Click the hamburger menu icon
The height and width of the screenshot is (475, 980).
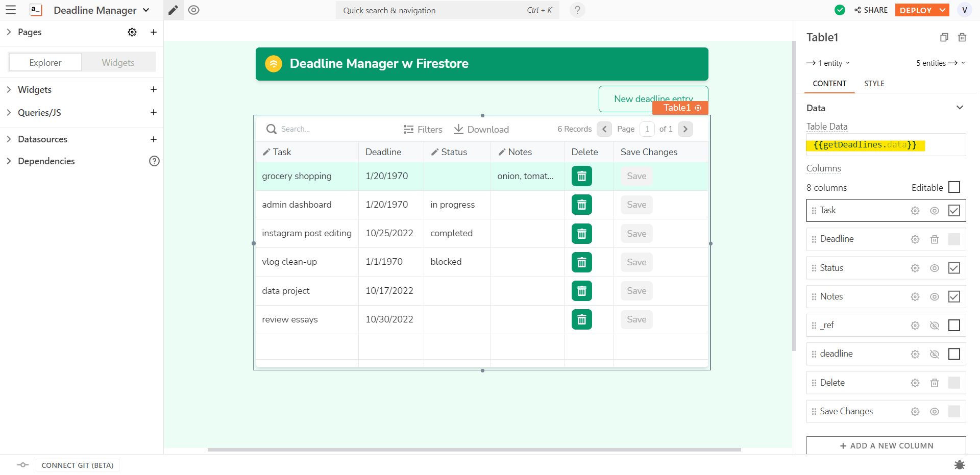pos(11,10)
